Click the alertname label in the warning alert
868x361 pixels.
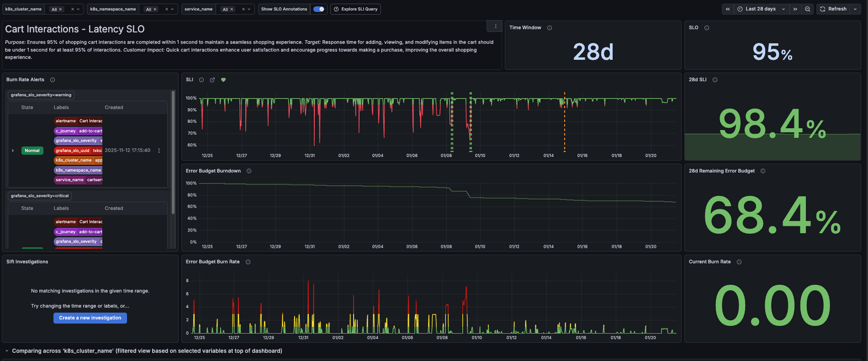tap(78, 121)
